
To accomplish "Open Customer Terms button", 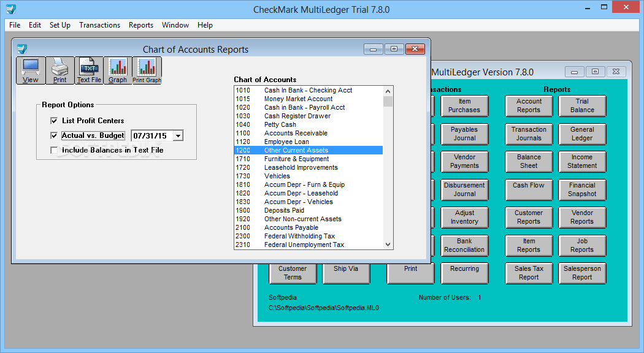I will 293,273.
